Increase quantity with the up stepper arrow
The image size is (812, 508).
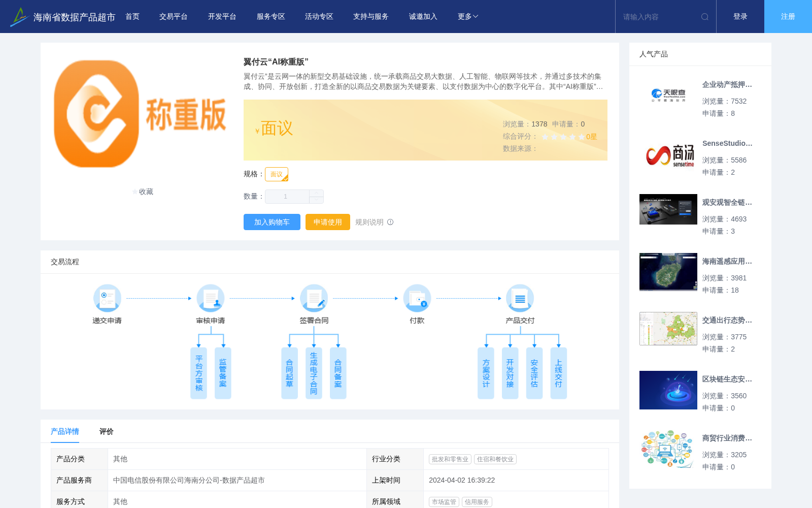(x=316, y=193)
